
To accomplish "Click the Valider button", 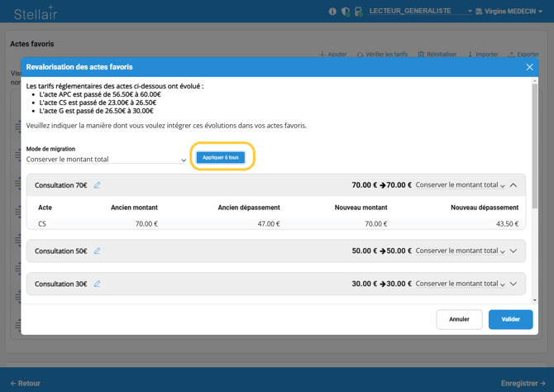I will pyautogui.click(x=510, y=319).
